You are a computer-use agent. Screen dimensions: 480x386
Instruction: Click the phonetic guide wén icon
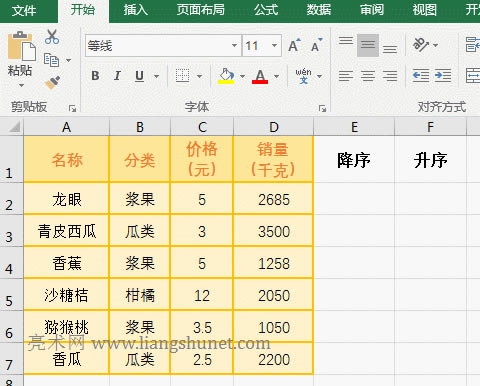click(303, 76)
